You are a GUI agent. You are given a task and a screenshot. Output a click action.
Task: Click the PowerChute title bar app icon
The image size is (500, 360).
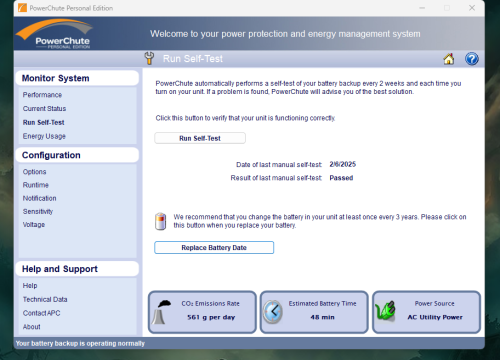22,8
